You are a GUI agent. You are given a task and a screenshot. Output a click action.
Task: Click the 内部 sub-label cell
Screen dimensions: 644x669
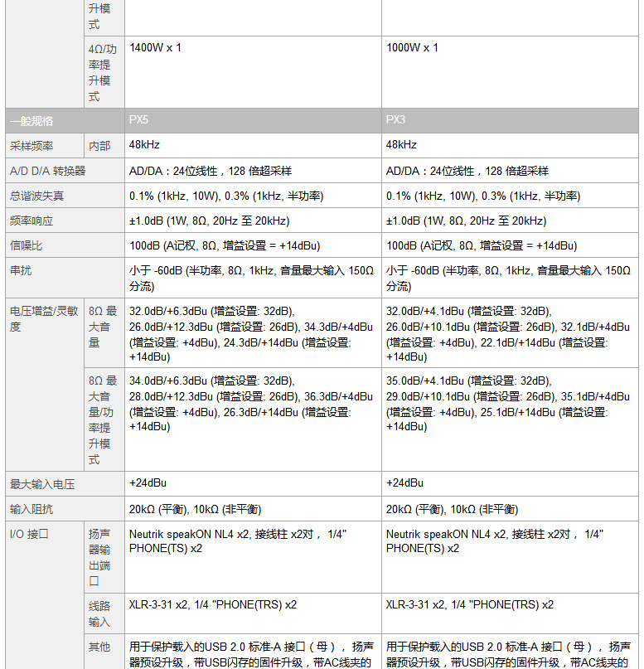[x=104, y=146]
